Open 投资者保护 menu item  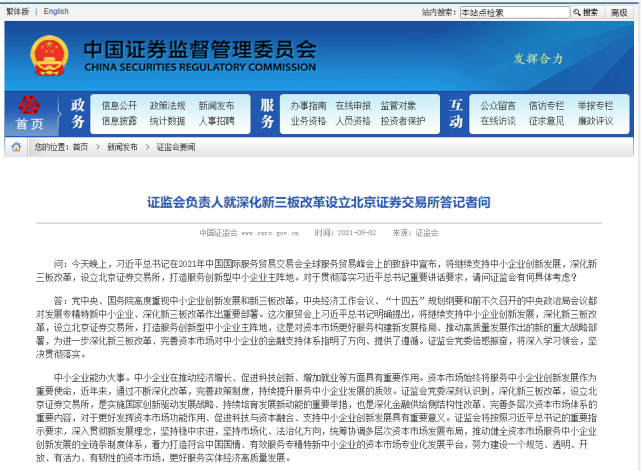[403, 121]
